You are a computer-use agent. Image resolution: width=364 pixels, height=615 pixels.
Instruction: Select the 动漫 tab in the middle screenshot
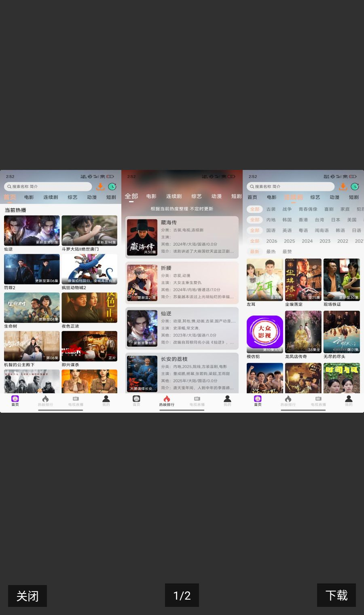pos(216,196)
